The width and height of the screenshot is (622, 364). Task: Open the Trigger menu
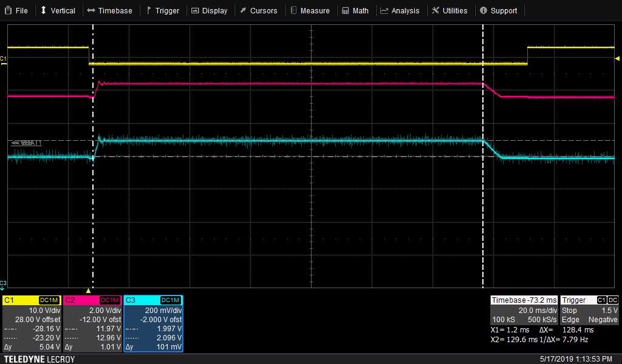click(163, 11)
